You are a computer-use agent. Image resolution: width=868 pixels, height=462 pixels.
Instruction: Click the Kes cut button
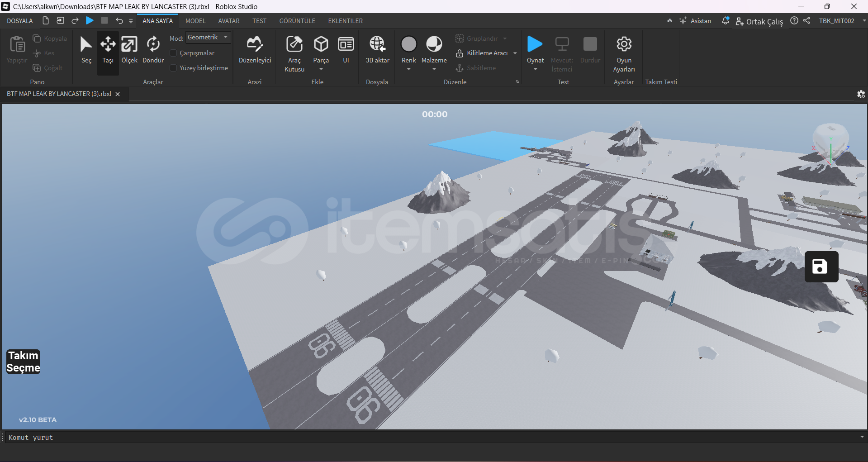click(x=44, y=53)
